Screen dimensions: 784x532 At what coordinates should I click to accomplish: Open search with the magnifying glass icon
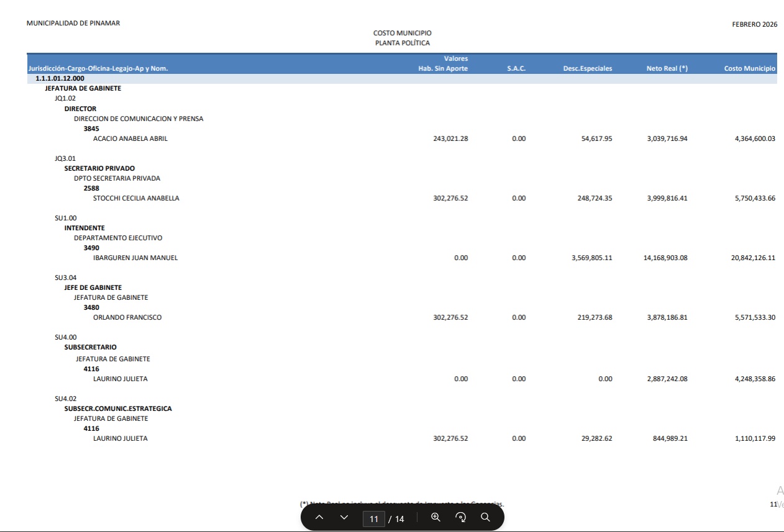coord(485,518)
